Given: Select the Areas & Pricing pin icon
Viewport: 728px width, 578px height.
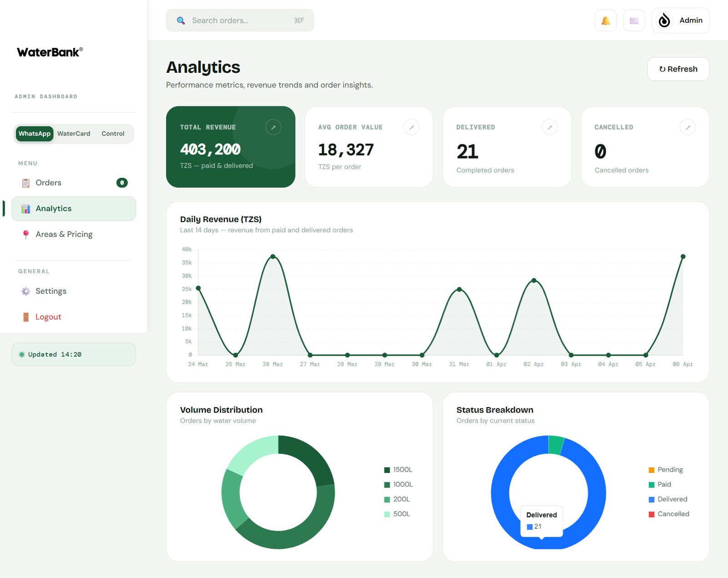Looking at the screenshot, I should click(26, 234).
